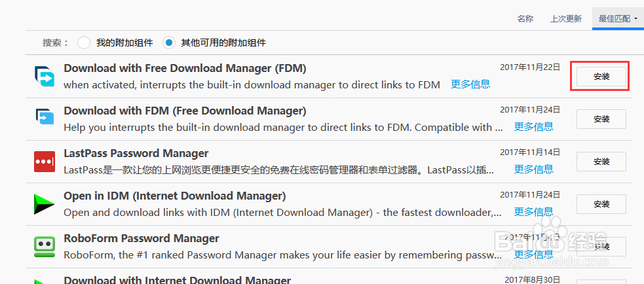Sort results by 上次更新
644x284 pixels.
coord(565,19)
